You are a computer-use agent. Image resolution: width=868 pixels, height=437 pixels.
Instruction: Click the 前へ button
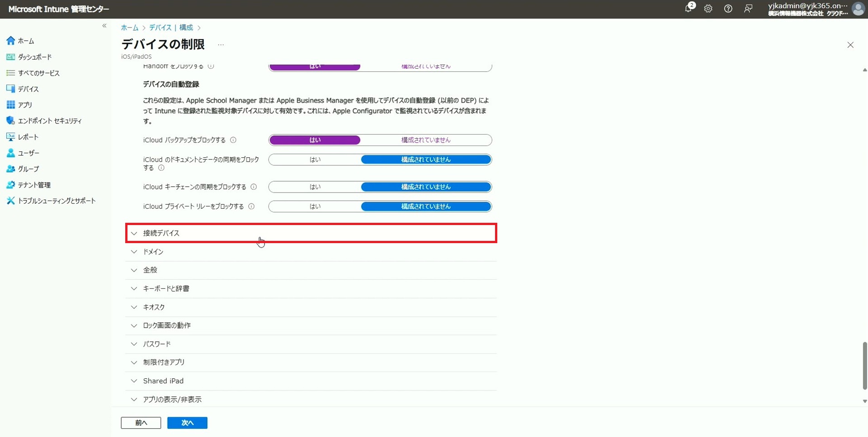[141, 423]
